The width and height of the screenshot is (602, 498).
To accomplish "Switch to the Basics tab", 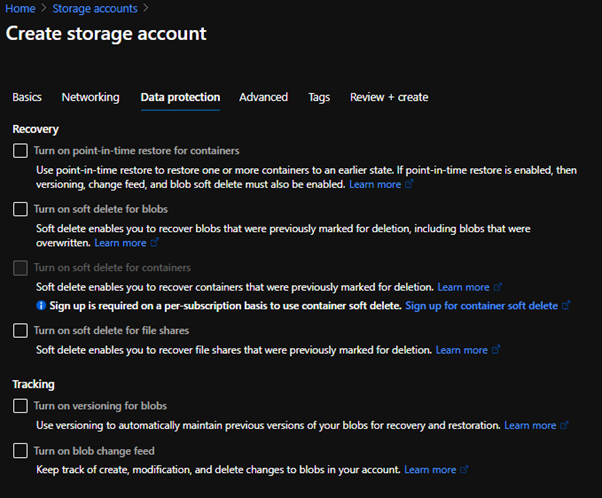I will pos(27,97).
